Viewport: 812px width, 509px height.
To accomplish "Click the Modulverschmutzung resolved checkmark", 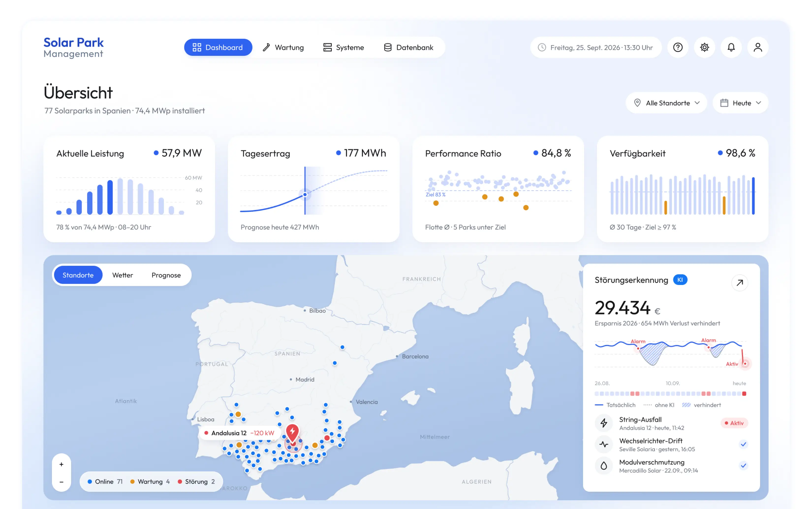I will click(743, 465).
